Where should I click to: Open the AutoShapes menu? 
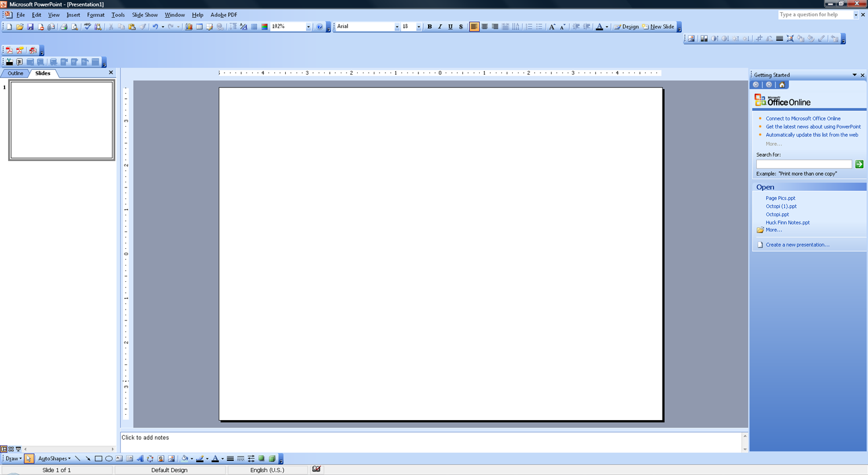pos(54,458)
